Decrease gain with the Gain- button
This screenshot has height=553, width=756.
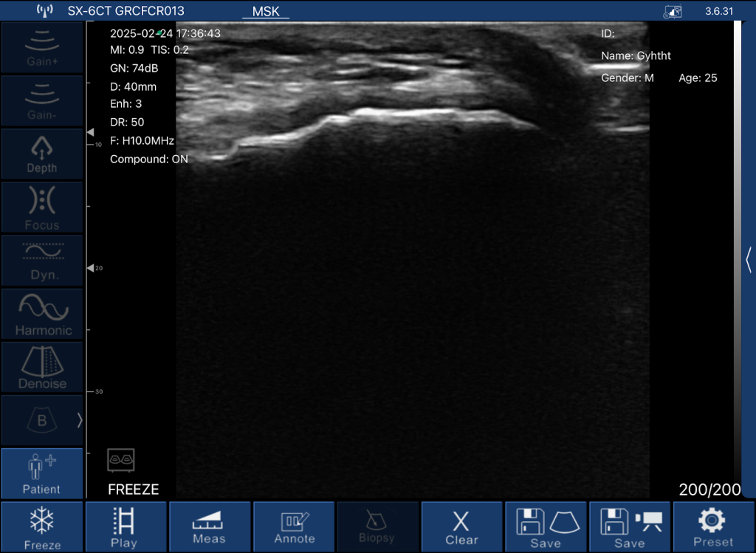tap(42, 100)
